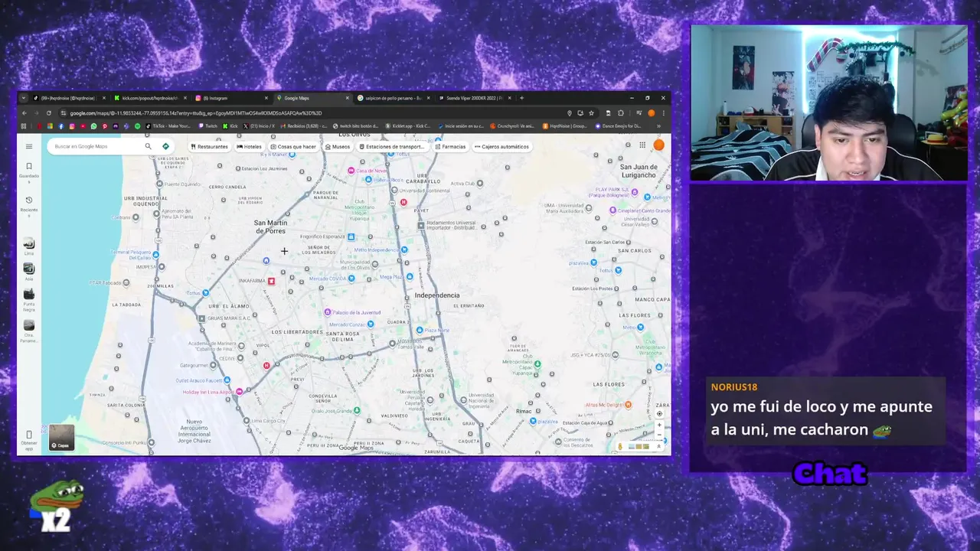Click the San Juan de Lurigancho label
The image size is (980, 551).
click(639, 171)
